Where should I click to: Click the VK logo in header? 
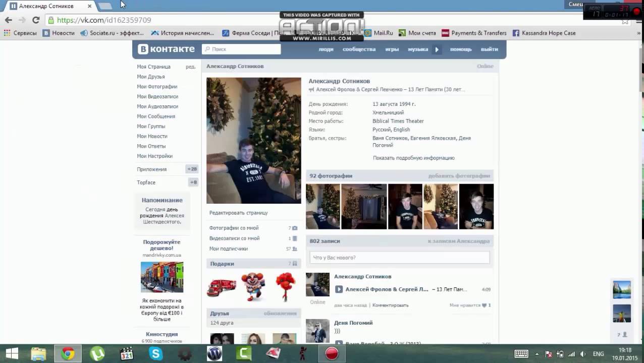166,49
